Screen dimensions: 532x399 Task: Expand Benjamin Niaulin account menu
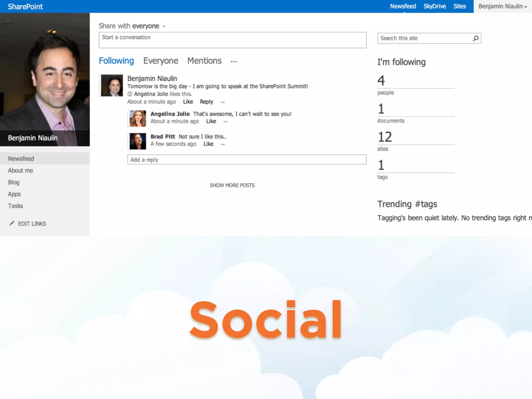coord(503,6)
